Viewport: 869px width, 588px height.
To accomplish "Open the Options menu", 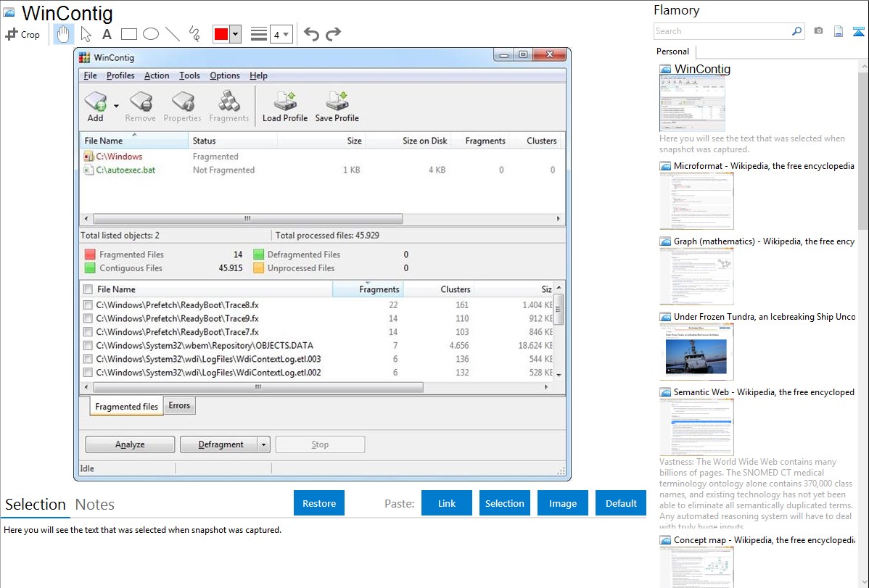I will [224, 75].
